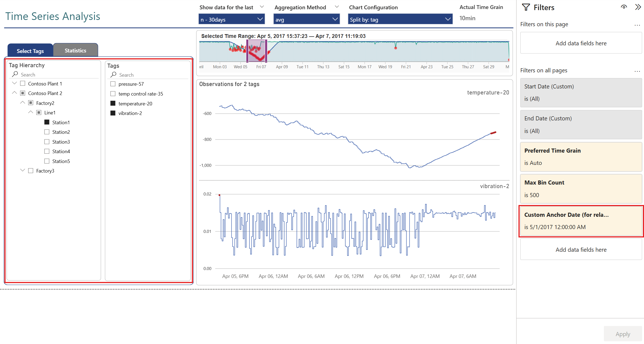The height and width of the screenshot is (344, 644).
Task: Expand the Factory3 tree node
Action: [23, 170]
